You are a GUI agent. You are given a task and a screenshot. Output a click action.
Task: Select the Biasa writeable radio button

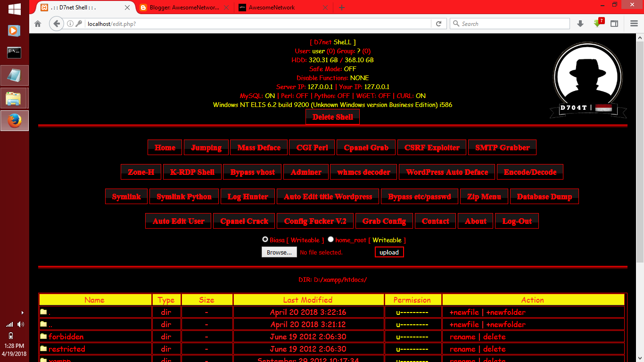[265, 239]
